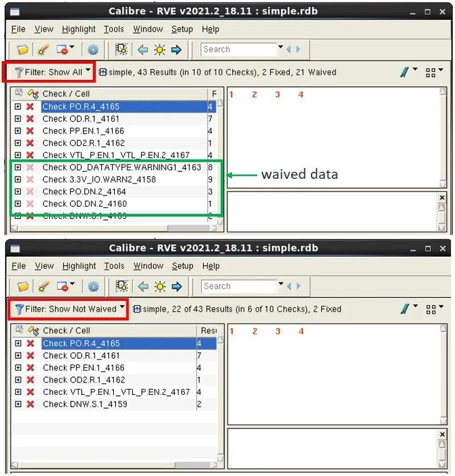Open View menu in bottom window
Screen dimensions: 455x476
click(45, 266)
